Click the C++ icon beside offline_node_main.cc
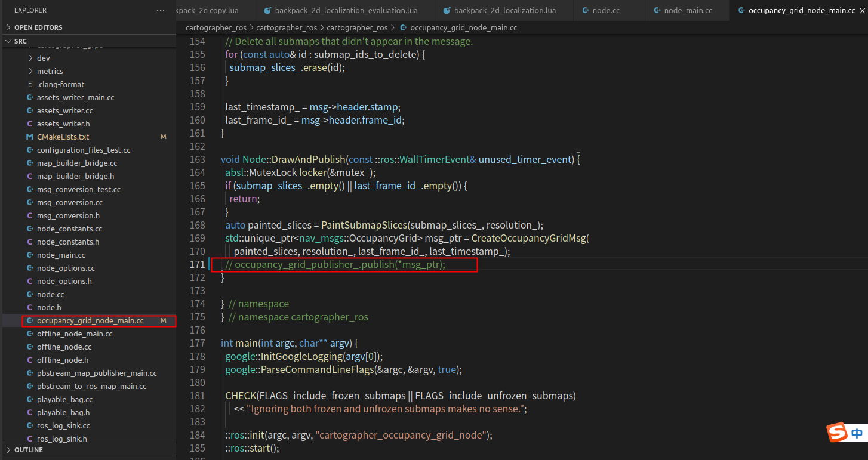Screen dimensions: 868x460 coord(29,334)
